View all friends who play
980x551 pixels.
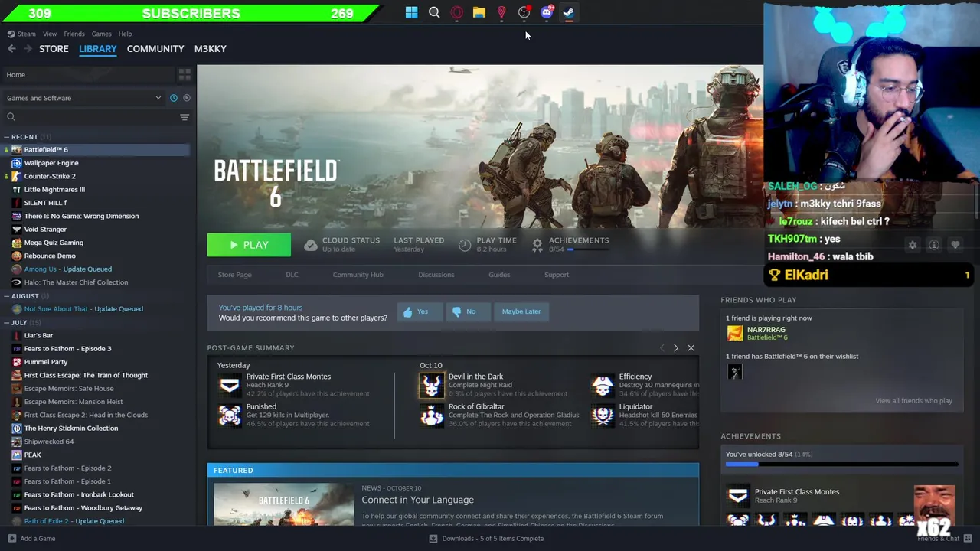pos(913,400)
